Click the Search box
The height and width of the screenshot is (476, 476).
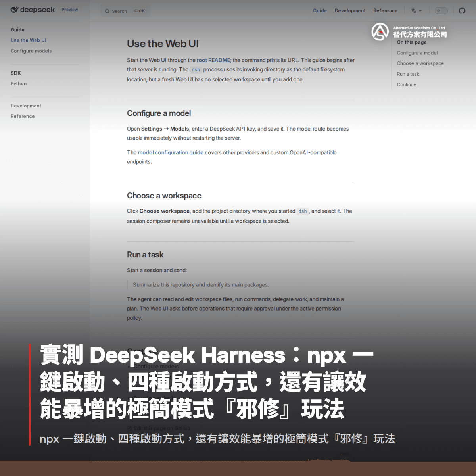126,11
